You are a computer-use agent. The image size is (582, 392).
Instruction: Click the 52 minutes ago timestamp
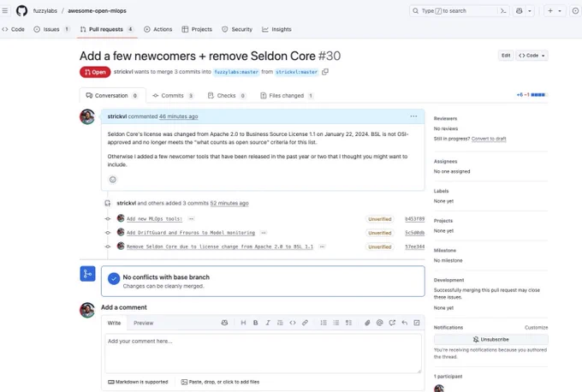tap(229, 204)
